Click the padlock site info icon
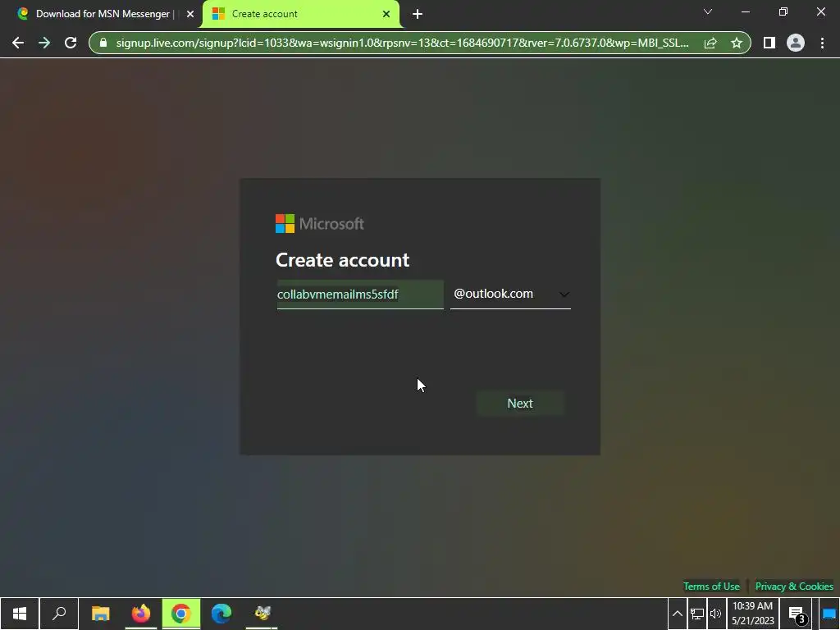 (x=103, y=43)
